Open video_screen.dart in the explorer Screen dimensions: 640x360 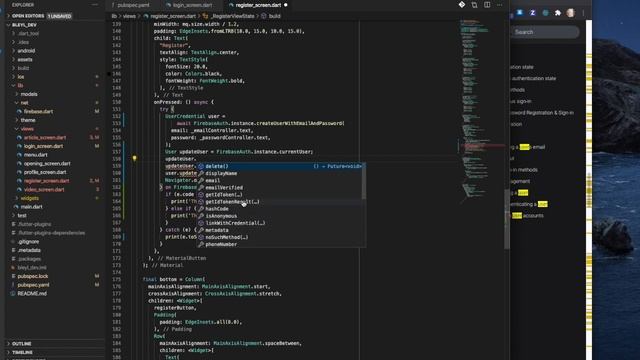click(44, 189)
